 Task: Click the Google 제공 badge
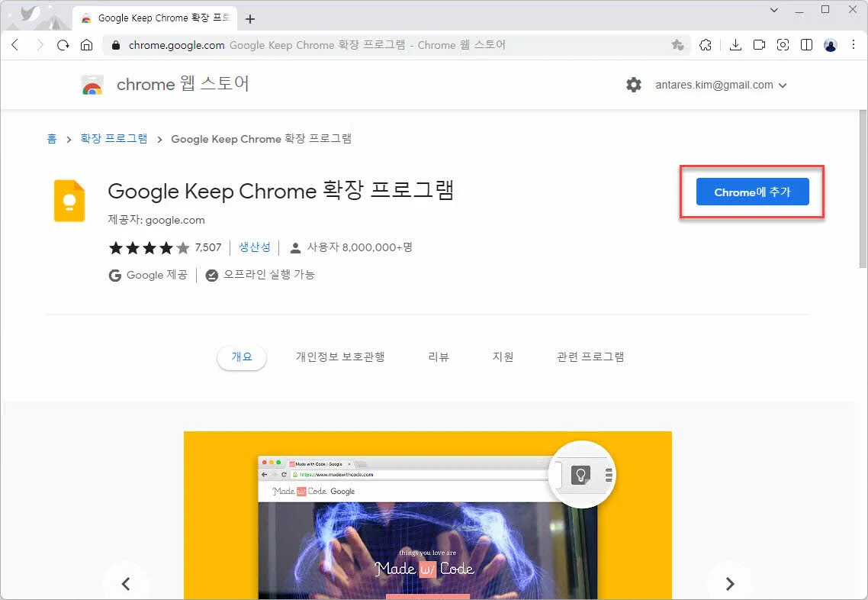(148, 275)
